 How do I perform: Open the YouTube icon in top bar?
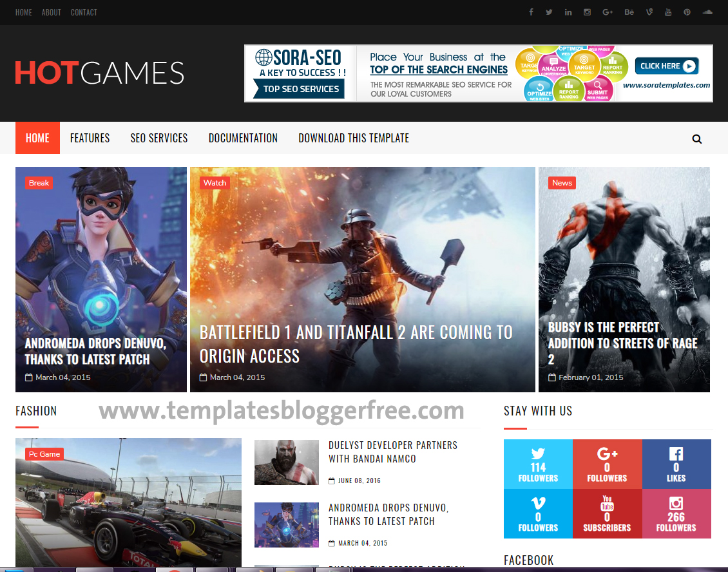[668, 12]
